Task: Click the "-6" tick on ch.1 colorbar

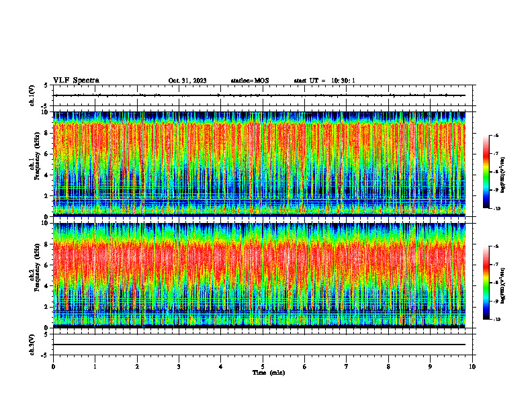Action: click(x=496, y=136)
